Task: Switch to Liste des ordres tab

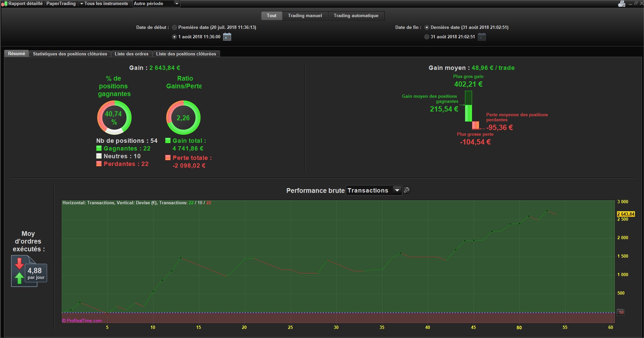Action: [x=132, y=54]
